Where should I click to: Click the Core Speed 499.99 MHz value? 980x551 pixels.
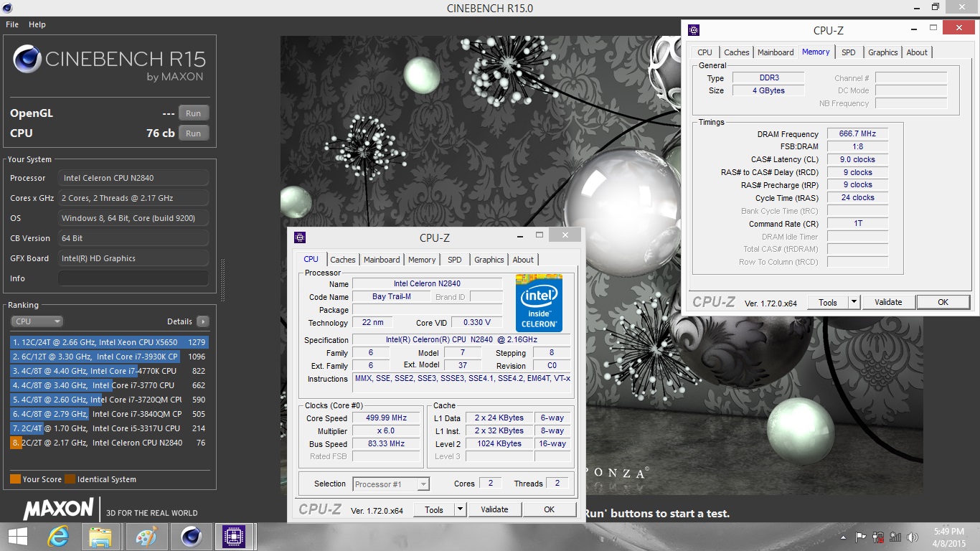point(386,418)
